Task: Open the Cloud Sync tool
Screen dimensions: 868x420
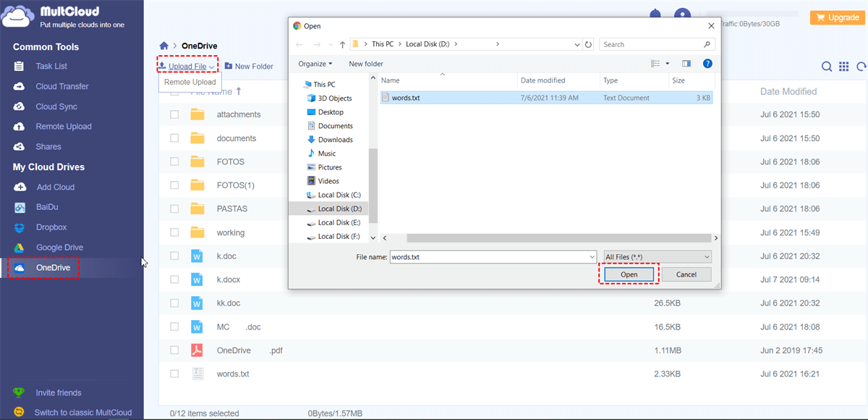Action: pos(56,106)
